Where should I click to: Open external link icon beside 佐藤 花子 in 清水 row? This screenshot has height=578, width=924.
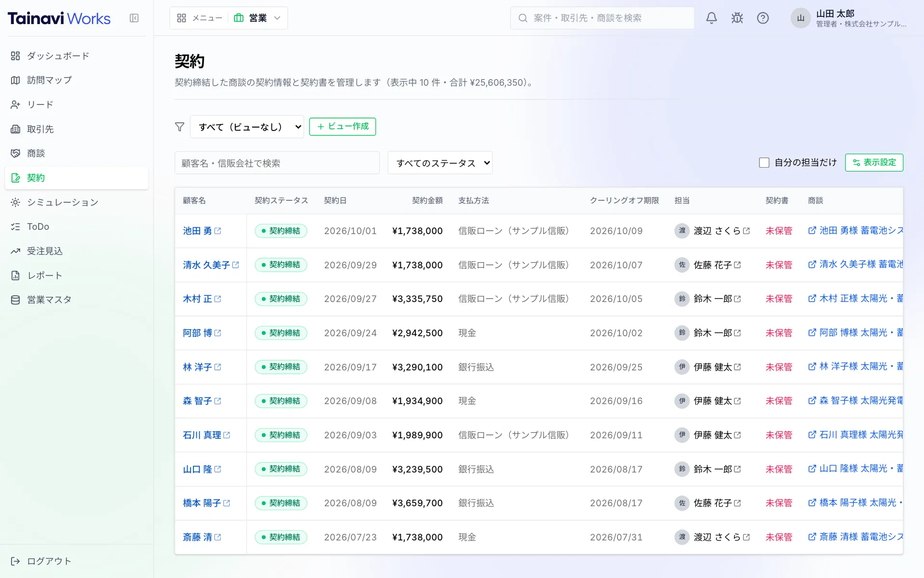737,265
